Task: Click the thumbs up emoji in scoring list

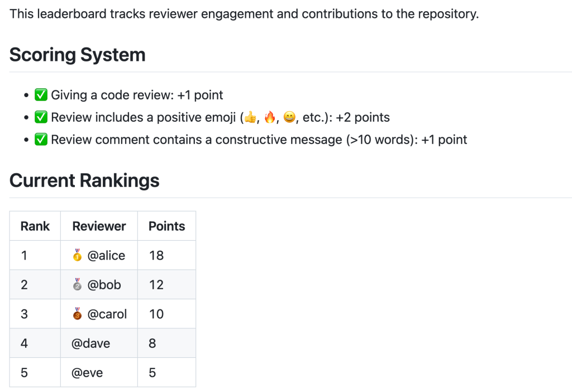Action: (250, 117)
